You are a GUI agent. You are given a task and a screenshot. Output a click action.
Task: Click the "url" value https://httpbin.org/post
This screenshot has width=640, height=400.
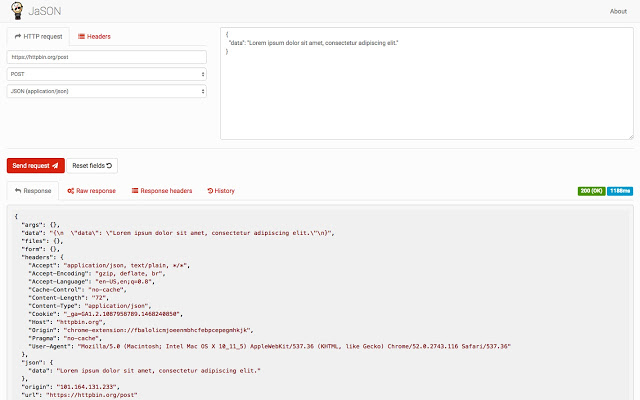tap(92, 395)
